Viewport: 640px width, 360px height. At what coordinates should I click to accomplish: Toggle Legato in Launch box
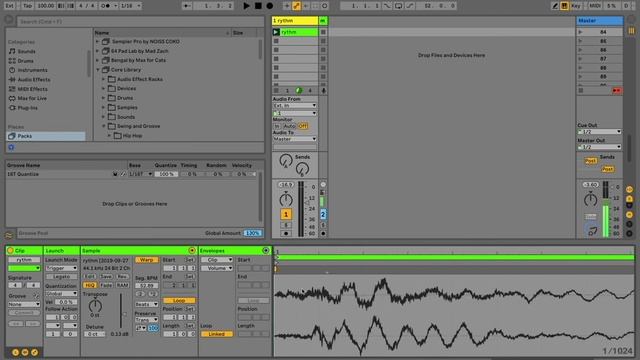(x=61, y=276)
